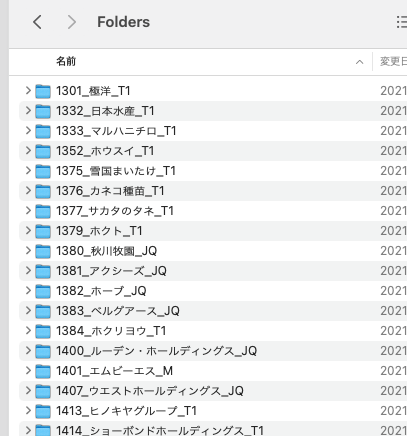Select the name 1384_ホクリヨウ_T1
Image resolution: width=407 pixels, height=436 pixels.
pyautogui.click(x=111, y=331)
